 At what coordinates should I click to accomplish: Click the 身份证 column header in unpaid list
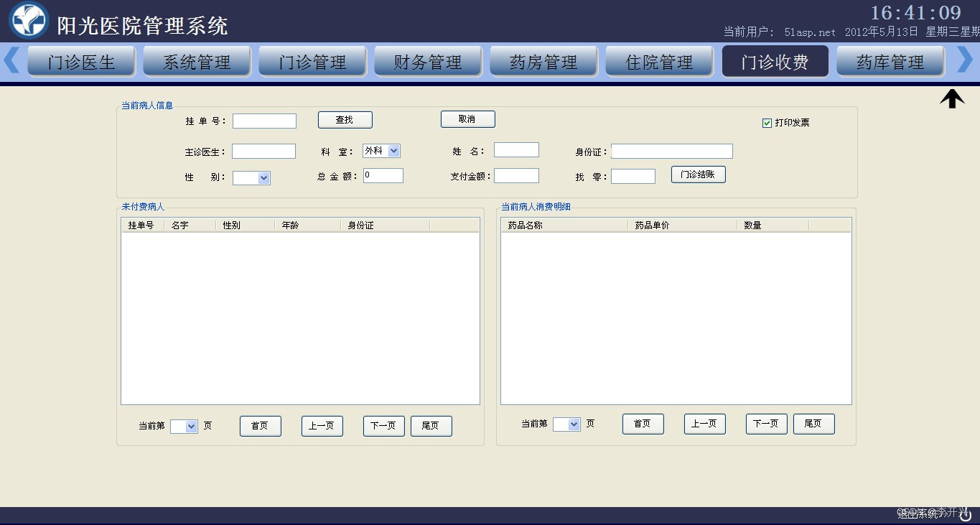coord(385,226)
